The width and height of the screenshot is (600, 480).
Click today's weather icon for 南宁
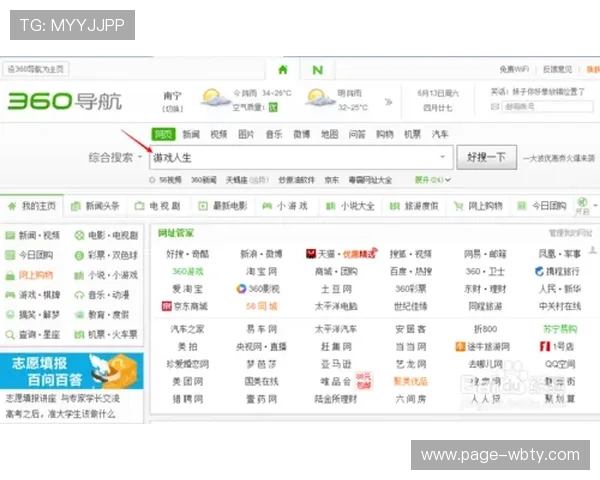pos(214,98)
